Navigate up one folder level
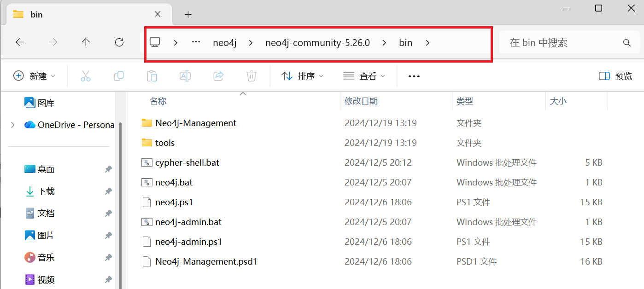The height and width of the screenshot is (289, 644). point(86,42)
